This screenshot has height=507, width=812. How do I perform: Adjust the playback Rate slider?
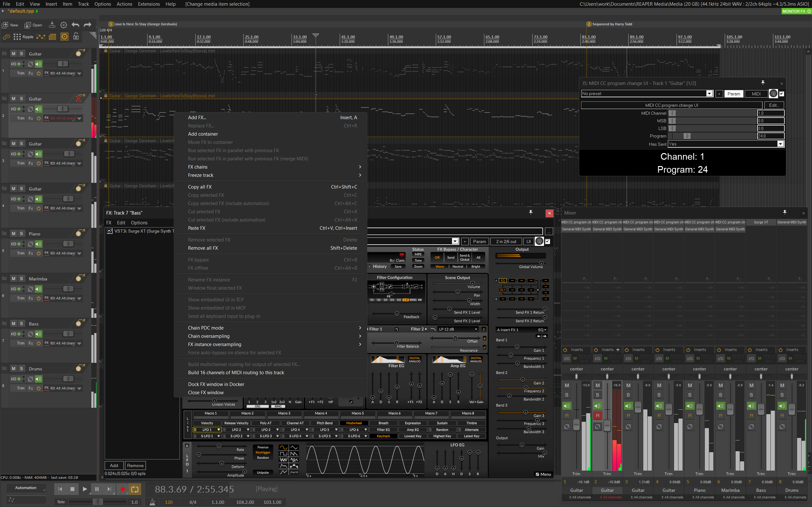[x=98, y=502]
